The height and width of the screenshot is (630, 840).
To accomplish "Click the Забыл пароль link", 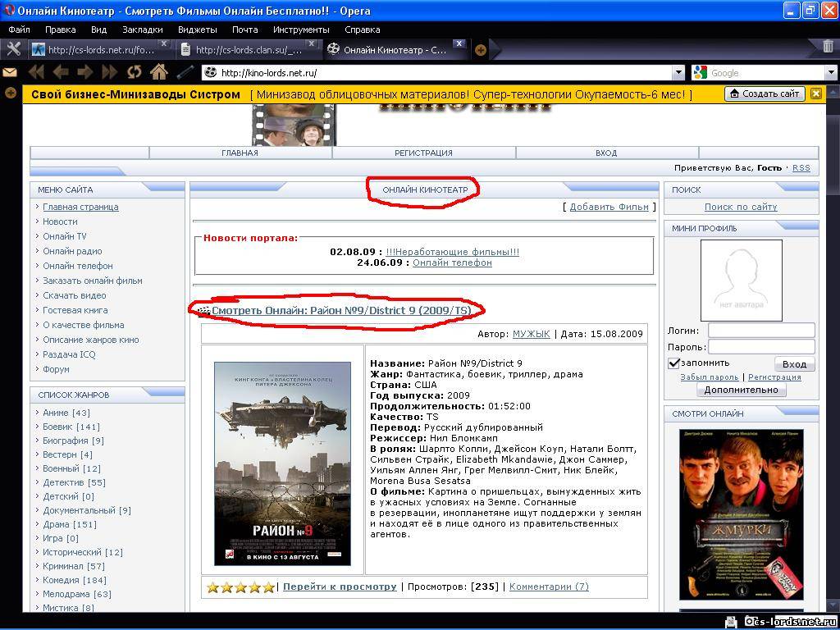I will pos(710,377).
